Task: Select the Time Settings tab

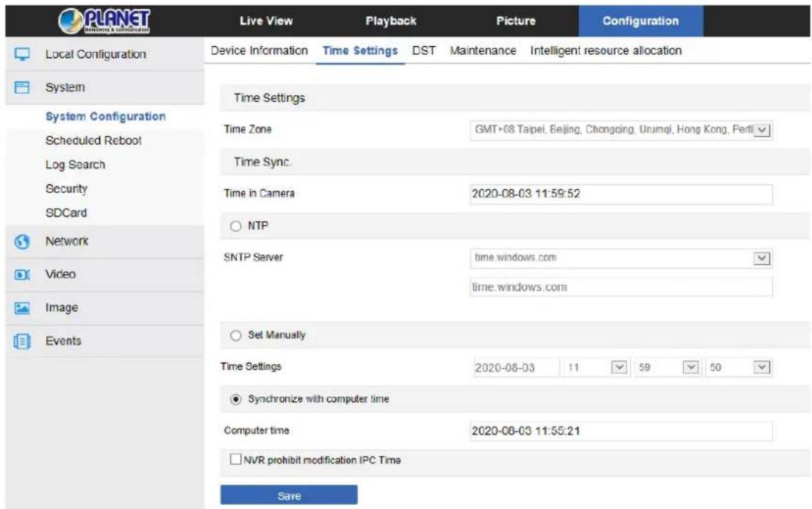Action: point(360,50)
